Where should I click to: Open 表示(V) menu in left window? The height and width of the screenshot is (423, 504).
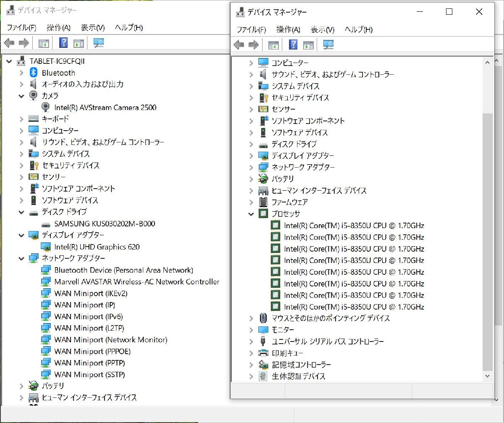92,28
